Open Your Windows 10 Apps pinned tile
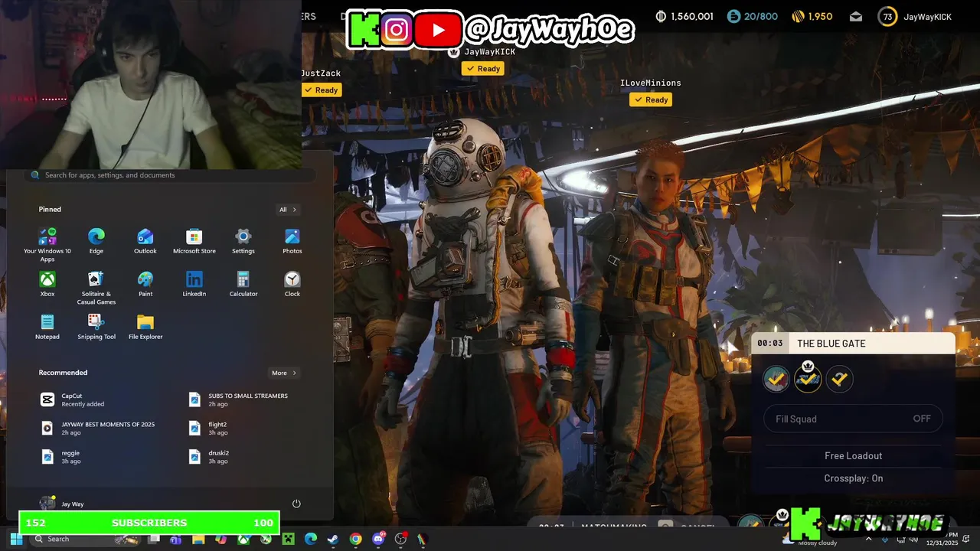This screenshot has width=980, height=551. 47,245
